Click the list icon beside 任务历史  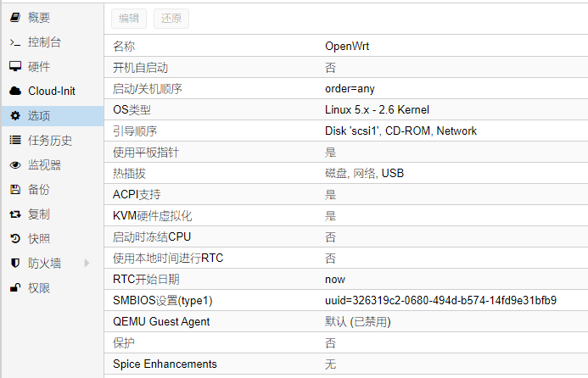point(15,140)
